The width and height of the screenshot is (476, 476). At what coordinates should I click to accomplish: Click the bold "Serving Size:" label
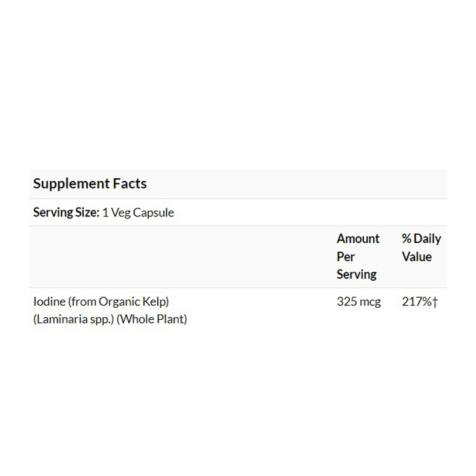[x=66, y=213]
